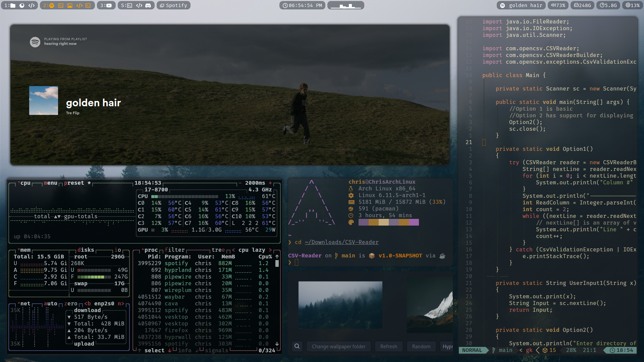This screenshot has height=362, width=644.
Task: Open the folder icon in workspace 1
Action: click(12, 5)
